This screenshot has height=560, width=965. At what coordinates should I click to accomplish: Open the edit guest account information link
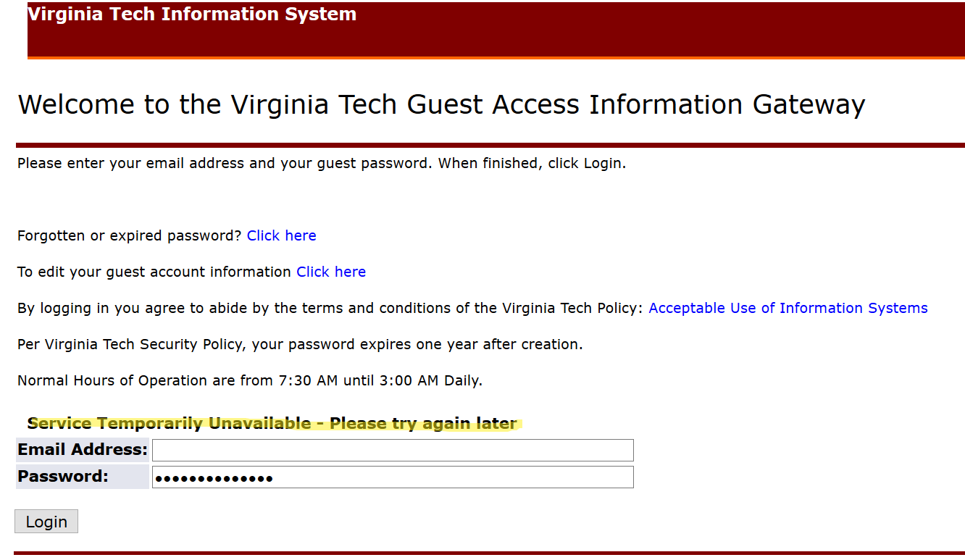pos(331,272)
